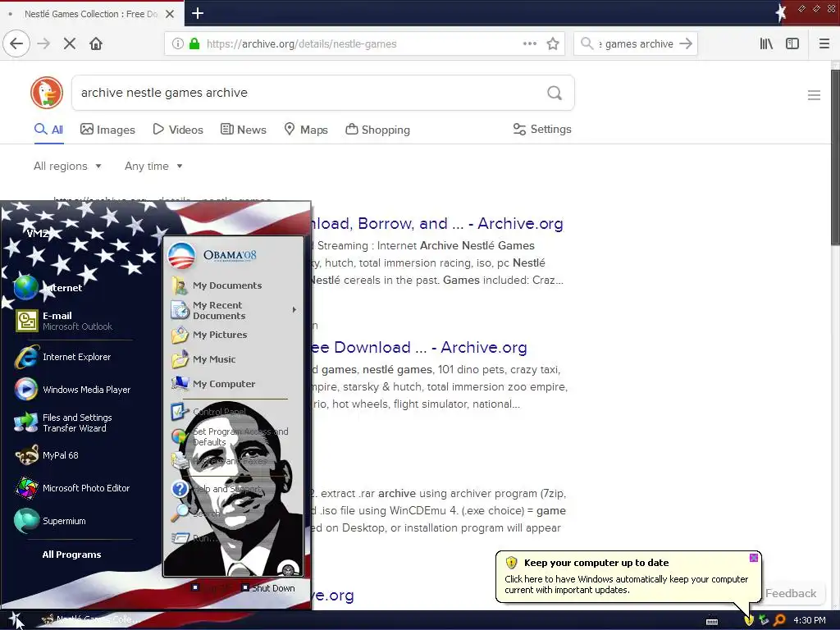Launch MyPal 68 browser
The width and height of the screenshot is (840, 630).
point(47,455)
